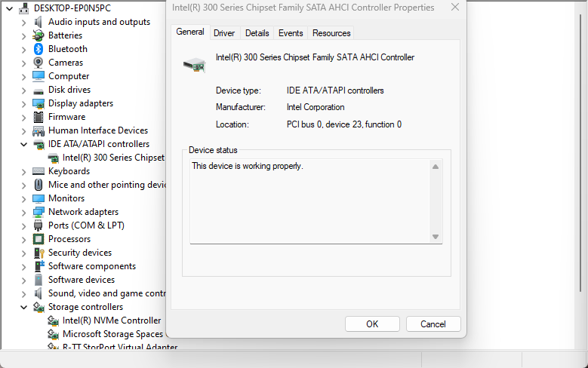Open the Details tab

coord(257,33)
